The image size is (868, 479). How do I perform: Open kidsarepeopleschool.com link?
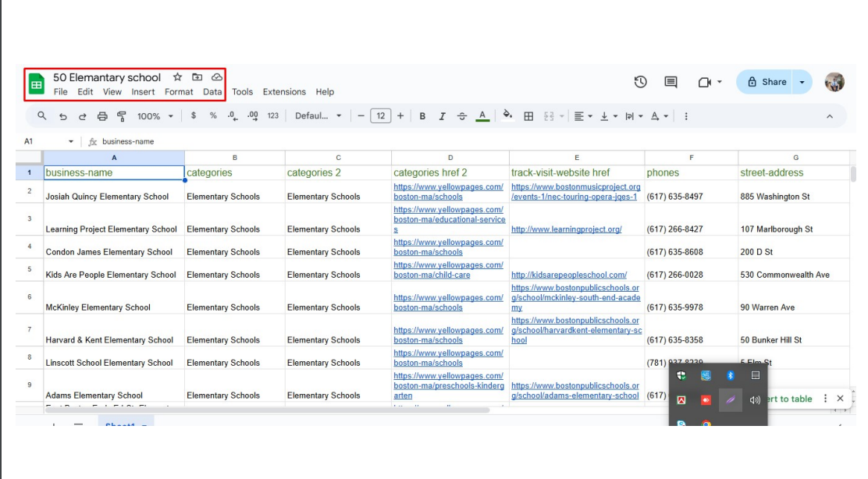[x=569, y=275]
